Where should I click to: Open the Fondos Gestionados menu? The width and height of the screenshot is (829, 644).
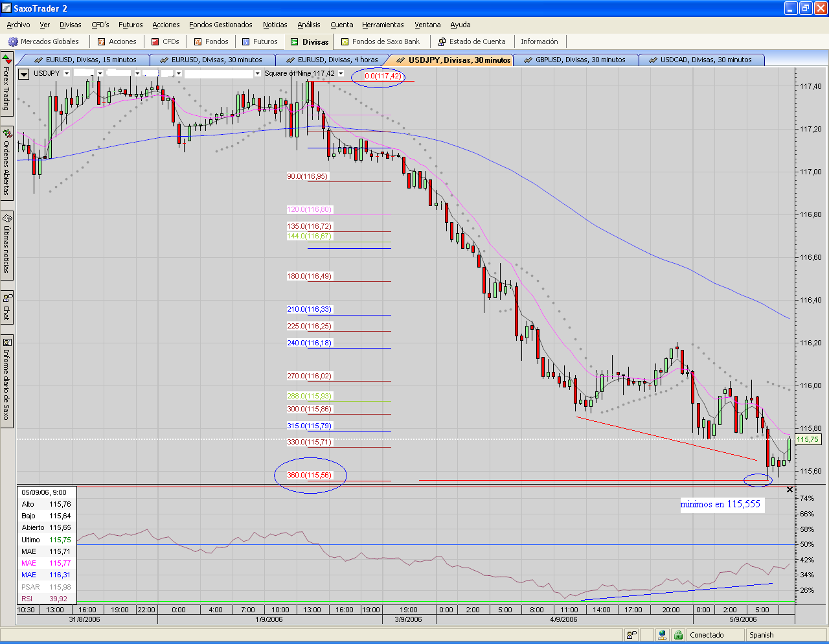(221, 25)
